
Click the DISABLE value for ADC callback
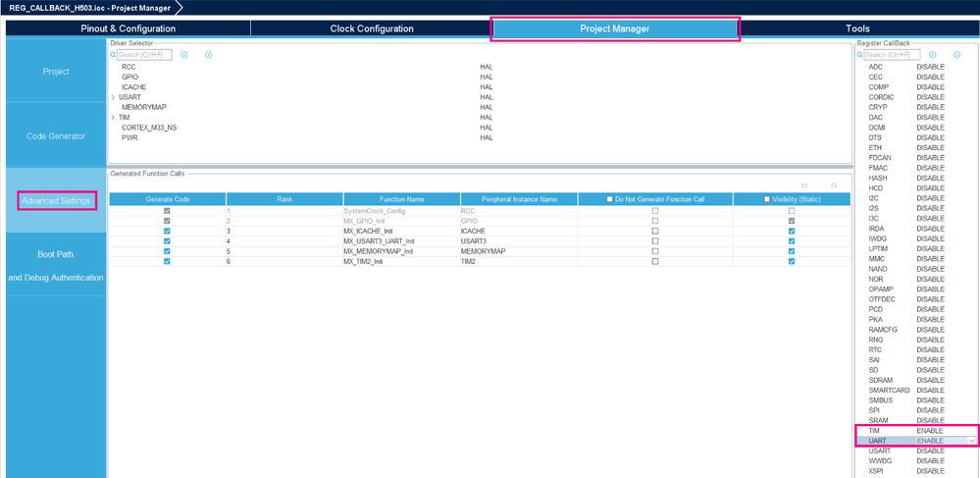click(x=931, y=67)
